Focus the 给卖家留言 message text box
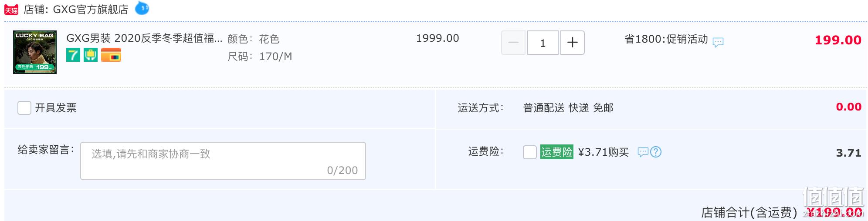 (223, 161)
